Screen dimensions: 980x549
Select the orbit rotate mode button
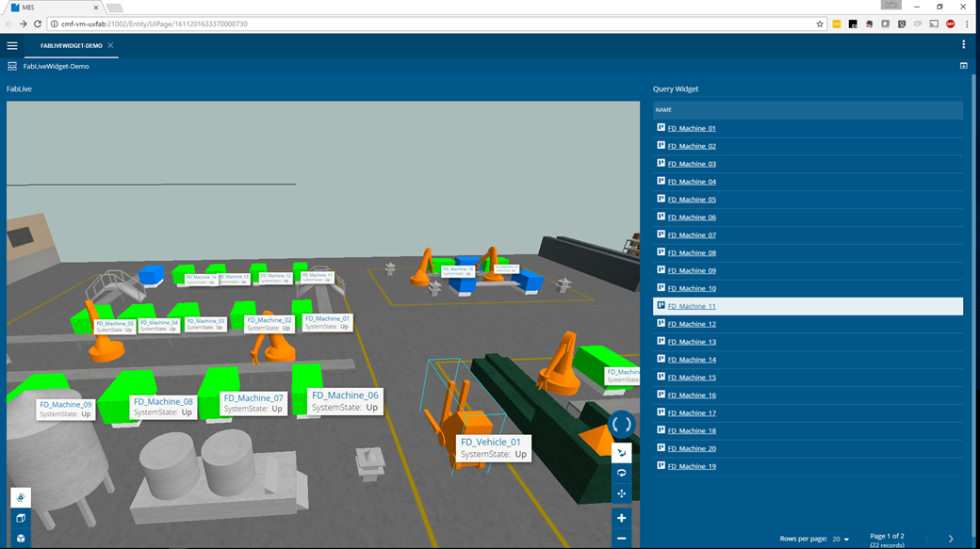pyautogui.click(x=621, y=473)
